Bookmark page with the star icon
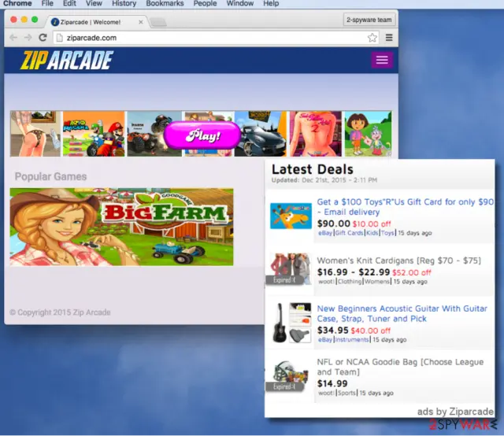504x436 pixels. point(372,38)
